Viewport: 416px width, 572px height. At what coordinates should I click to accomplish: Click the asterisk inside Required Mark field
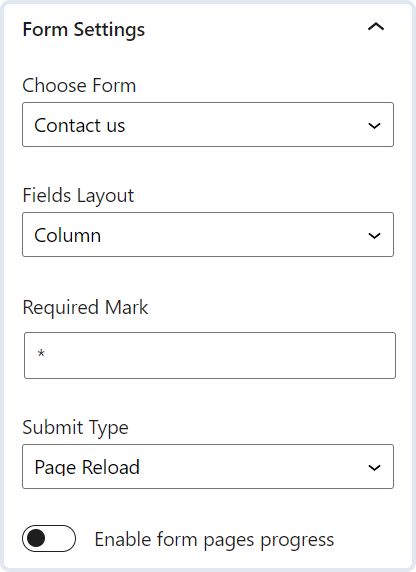point(41,353)
